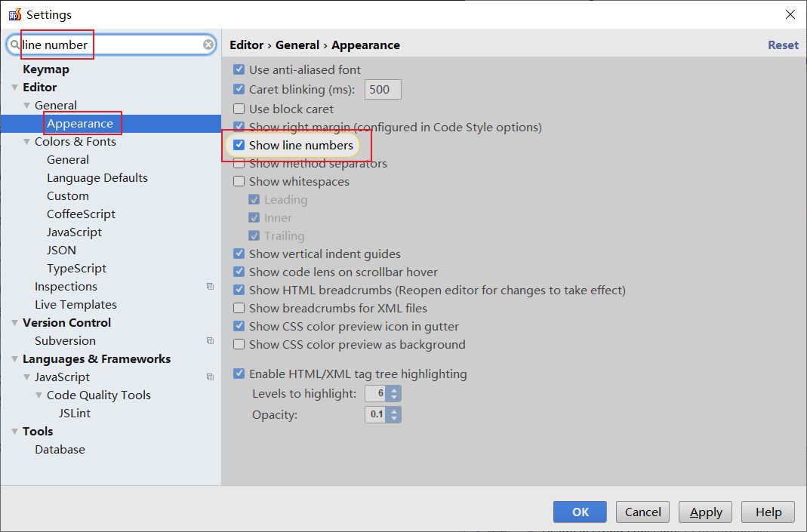Click the Reset link
This screenshot has height=532, width=807.
point(783,45)
